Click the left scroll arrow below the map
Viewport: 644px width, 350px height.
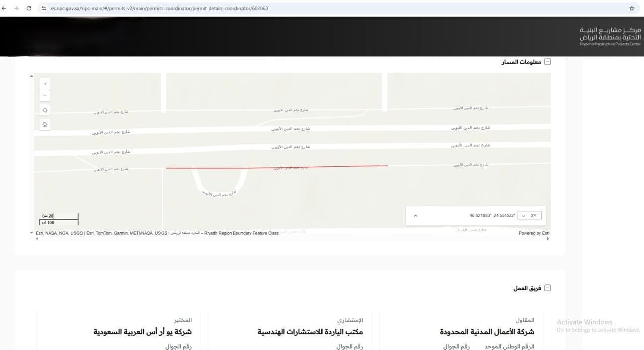click(37, 239)
